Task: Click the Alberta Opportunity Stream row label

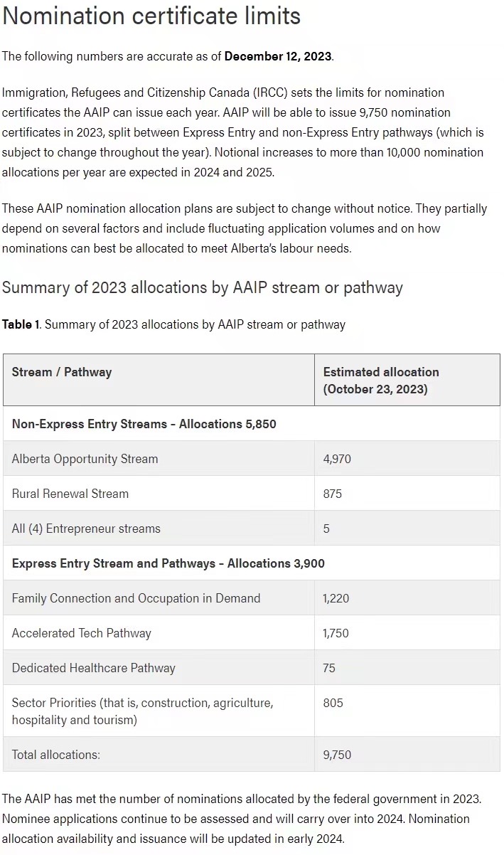Action: click(85, 459)
